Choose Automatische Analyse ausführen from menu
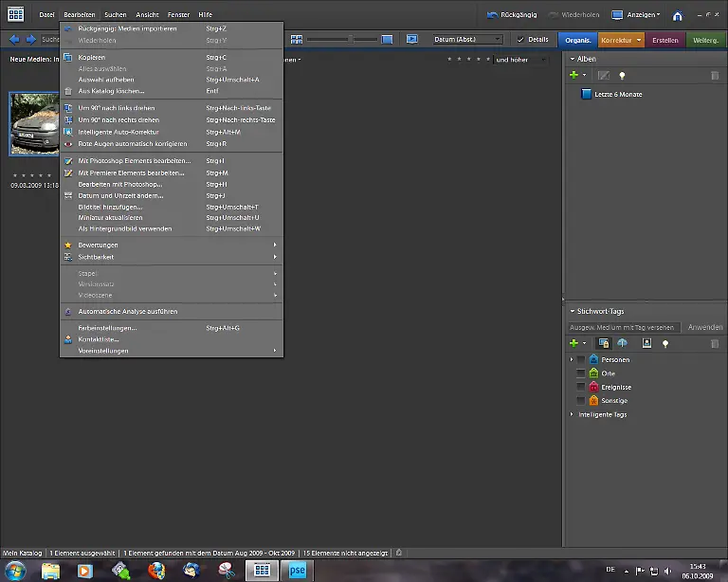728x582 pixels. click(x=127, y=311)
